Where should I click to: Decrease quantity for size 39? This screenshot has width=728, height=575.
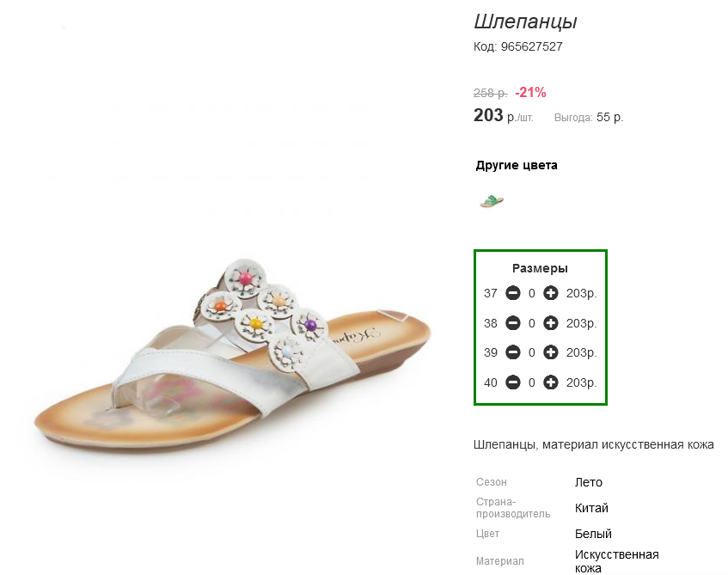coord(513,352)
